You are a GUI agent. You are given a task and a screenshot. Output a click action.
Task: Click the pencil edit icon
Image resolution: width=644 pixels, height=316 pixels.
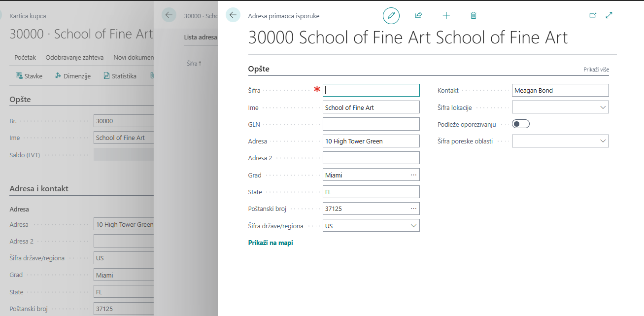pyautogui.click(x=391, y=15)
